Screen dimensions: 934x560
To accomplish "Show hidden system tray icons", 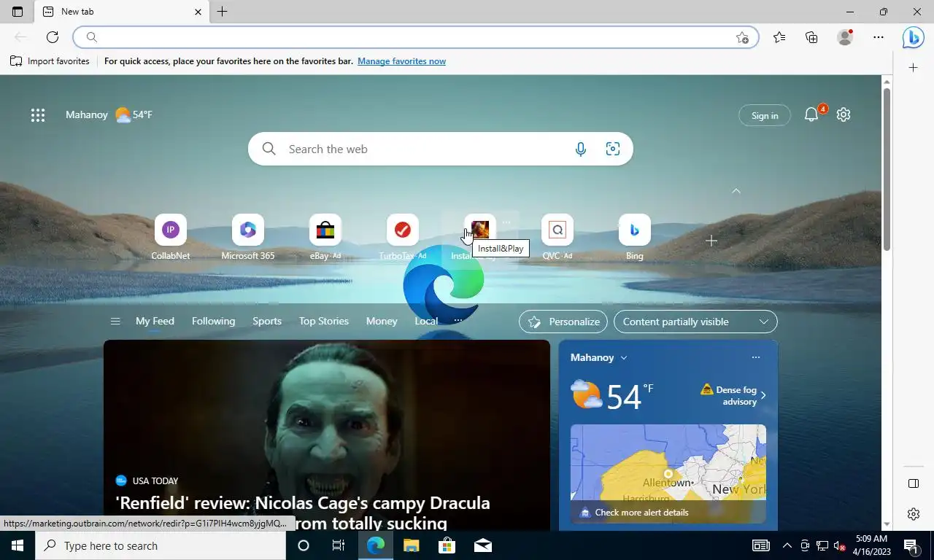I will [x=787, y=545].
